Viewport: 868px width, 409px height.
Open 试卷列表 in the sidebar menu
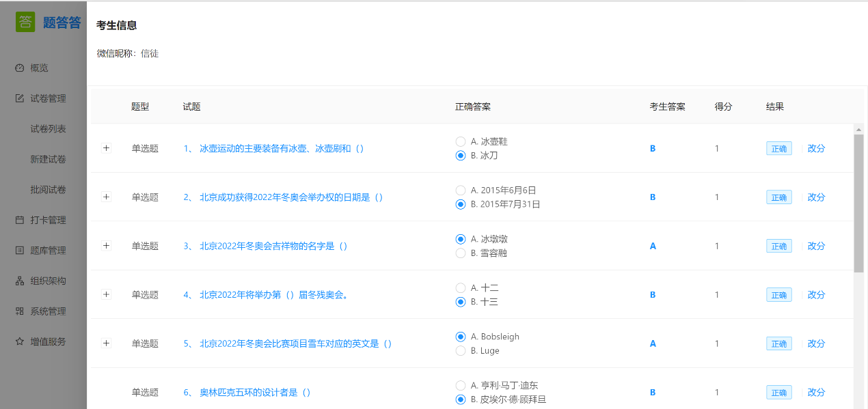(48, 129)
